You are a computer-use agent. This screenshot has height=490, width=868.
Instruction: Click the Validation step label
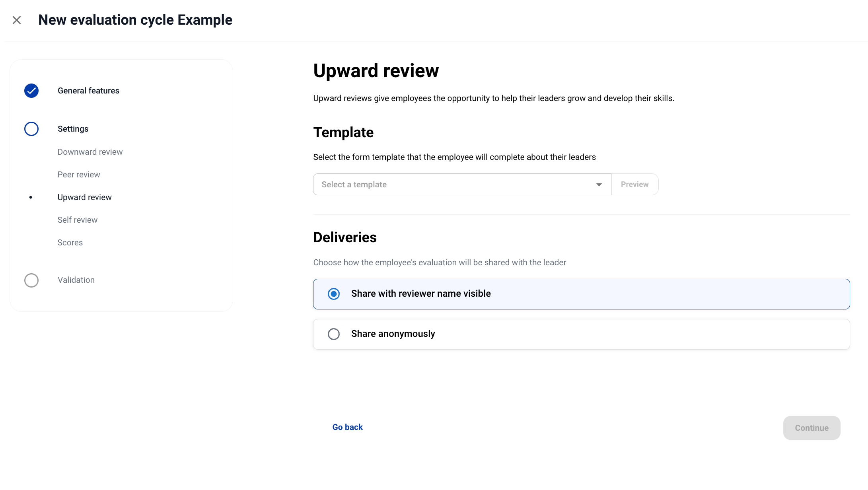[x=76, y=280]
